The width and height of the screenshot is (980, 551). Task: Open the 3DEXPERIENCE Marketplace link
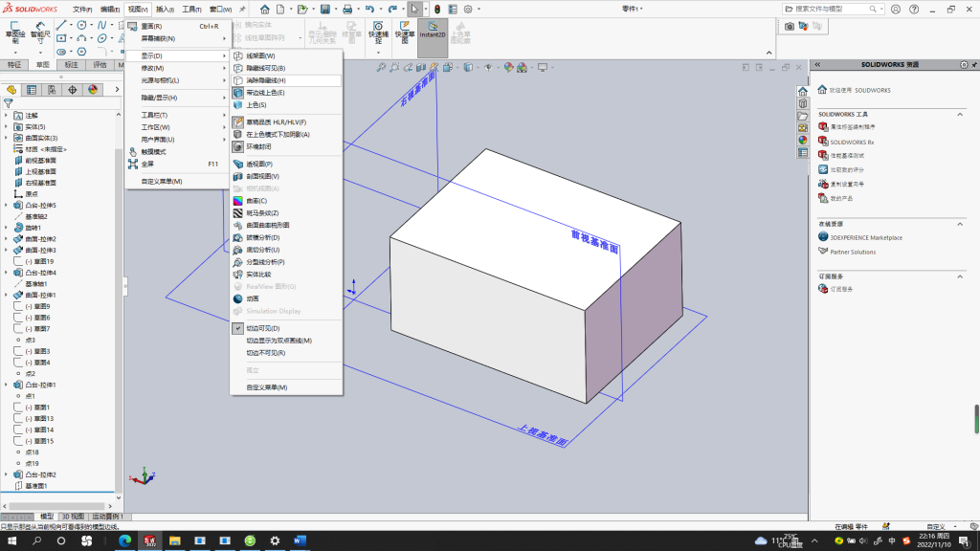pos(866,237)
